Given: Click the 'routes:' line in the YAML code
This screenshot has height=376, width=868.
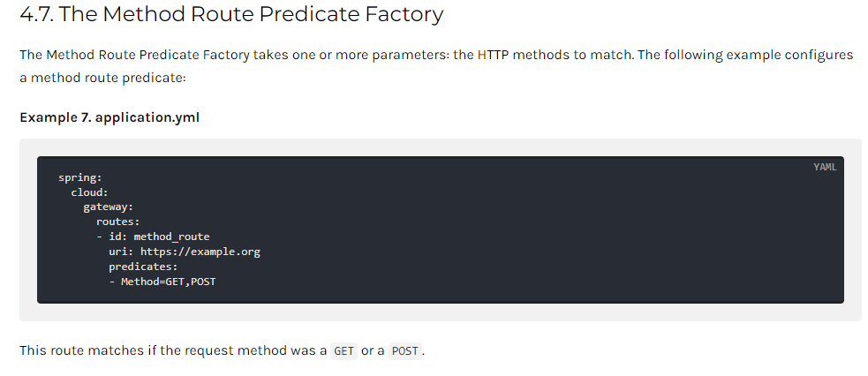Looking at the screenshot, I should pos(118,222).
